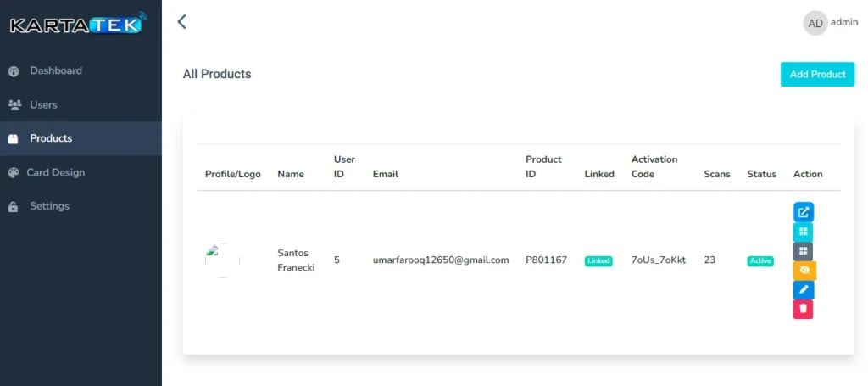Viewport: 868px width, 386px height.
Task: Click the green Active status badge
Action: (x=760, y=261)
